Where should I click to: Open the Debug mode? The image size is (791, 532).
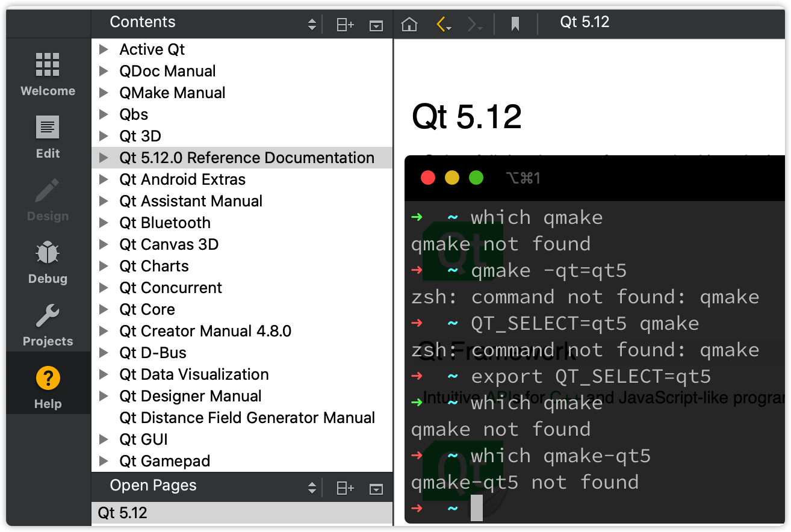[x=48, y=262]
